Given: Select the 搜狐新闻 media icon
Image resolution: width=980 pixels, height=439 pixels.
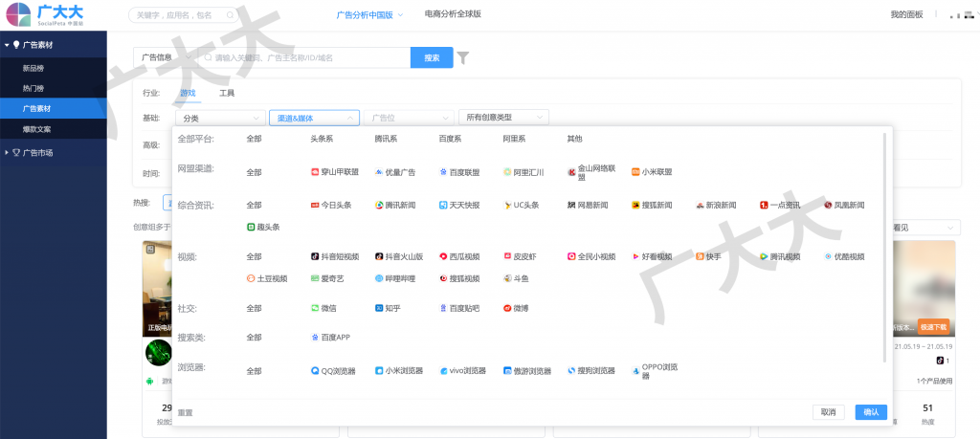Looking at the screenshot, I should click(635, 205).
